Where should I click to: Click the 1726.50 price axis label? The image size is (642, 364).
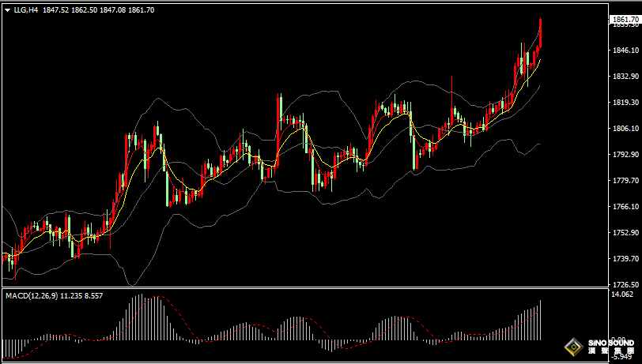pyautogui.click(x=625, y=284)
